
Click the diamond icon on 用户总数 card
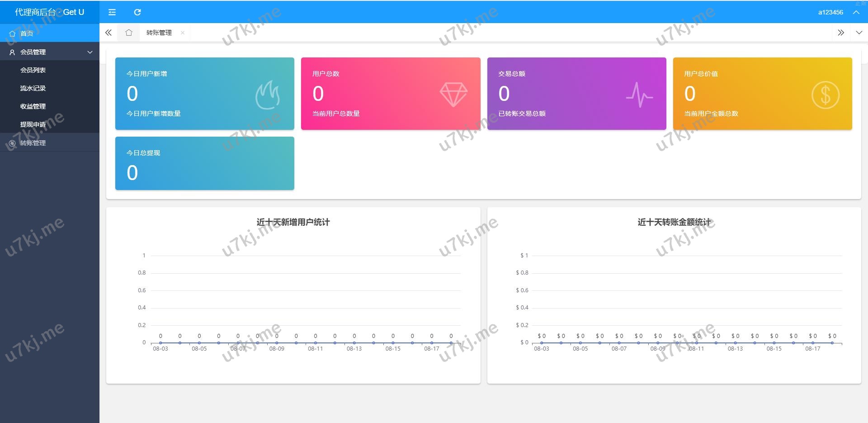click(x=453, y=95)
